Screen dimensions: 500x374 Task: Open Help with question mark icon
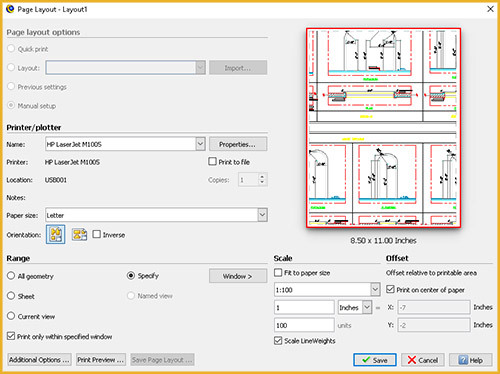[x=470, y=360]
